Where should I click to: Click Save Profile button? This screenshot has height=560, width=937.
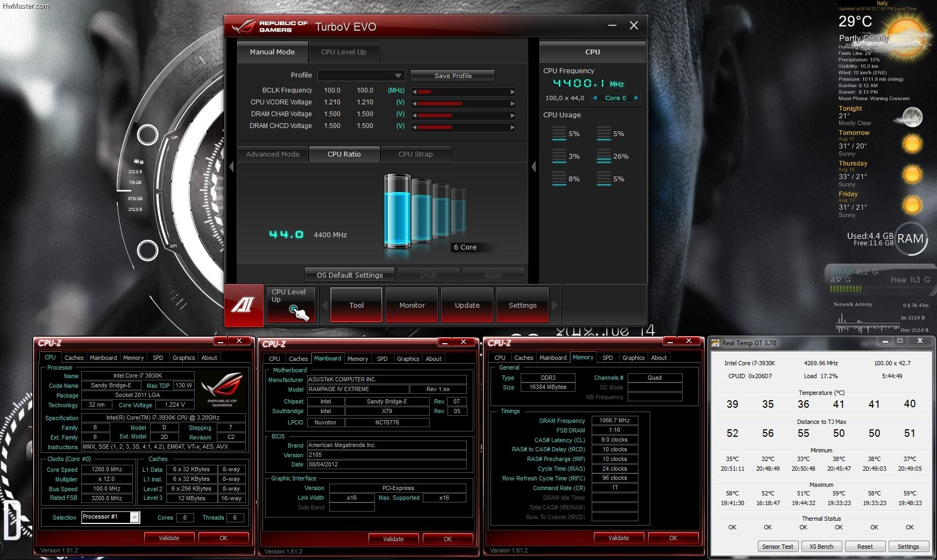(x=452, y=75)
